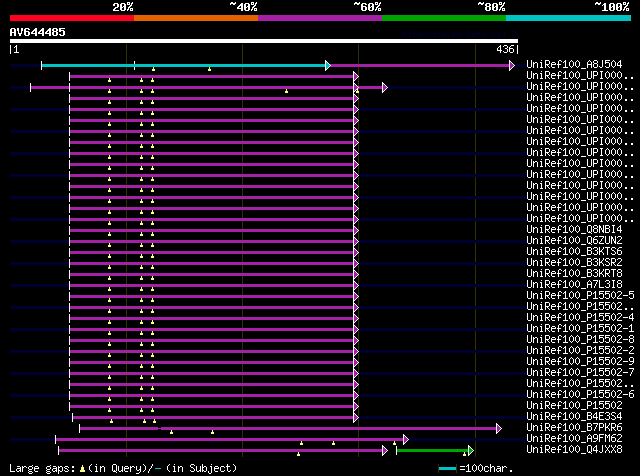The height and width of the screenshot is (476, 640).
Task: Select the UniRef100_A9FM62 hit label
Action: tap(574, 438)
